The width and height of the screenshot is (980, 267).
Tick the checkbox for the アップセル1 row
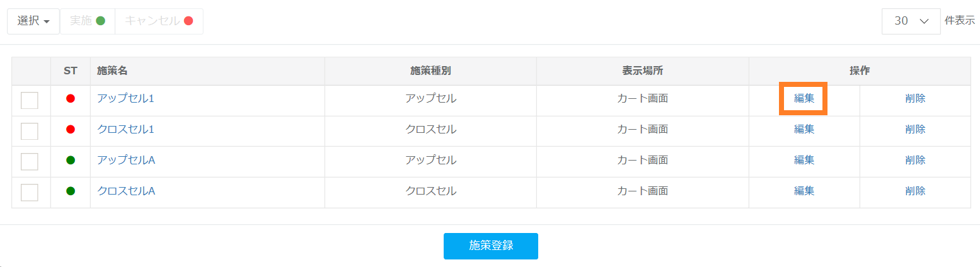pyautogui.click(x=30, y=100)
